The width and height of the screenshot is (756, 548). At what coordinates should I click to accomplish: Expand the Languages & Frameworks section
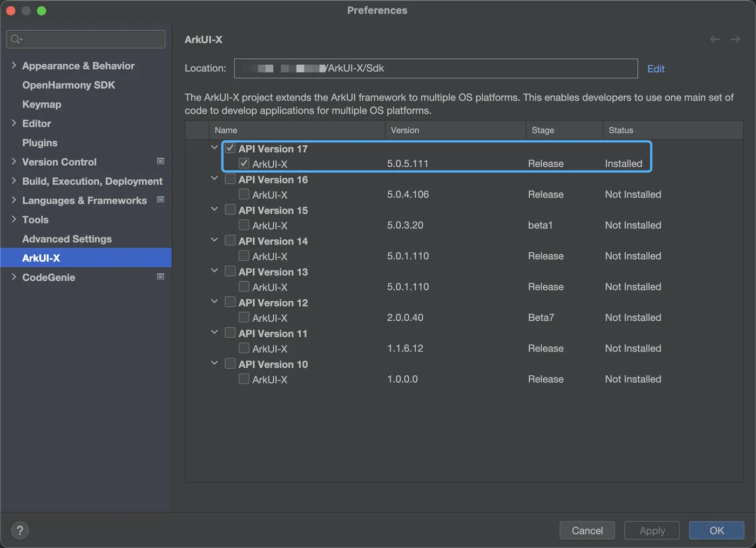(x=13, y=200)
